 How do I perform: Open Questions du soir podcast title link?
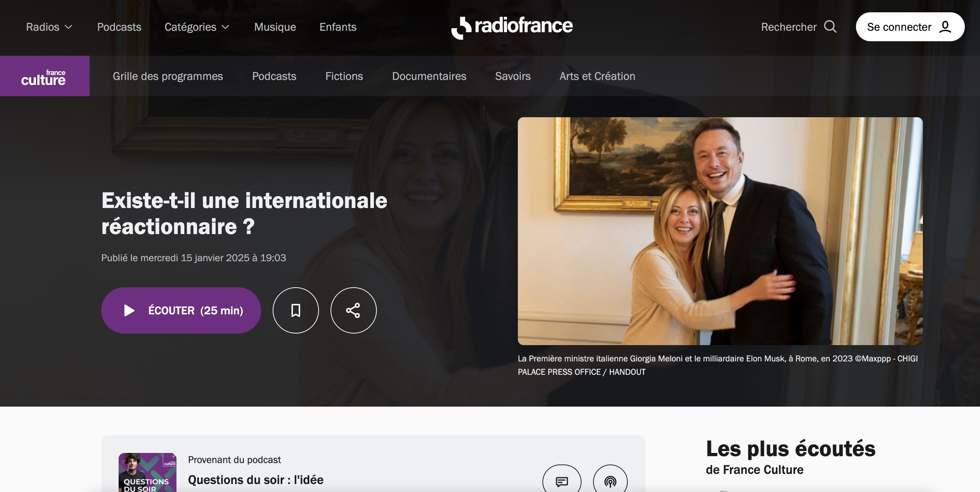tap(256, 480)
